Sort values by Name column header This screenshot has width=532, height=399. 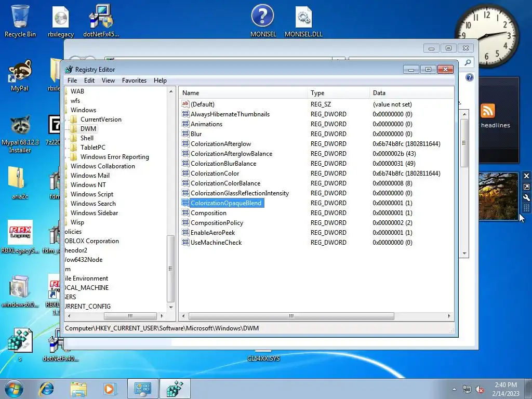(243, 92)
